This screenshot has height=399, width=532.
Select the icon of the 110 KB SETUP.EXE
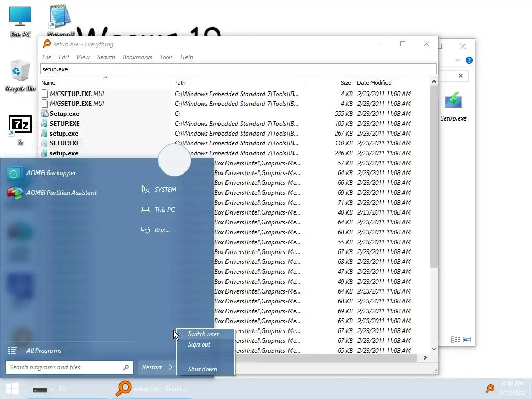coord(44,143)
